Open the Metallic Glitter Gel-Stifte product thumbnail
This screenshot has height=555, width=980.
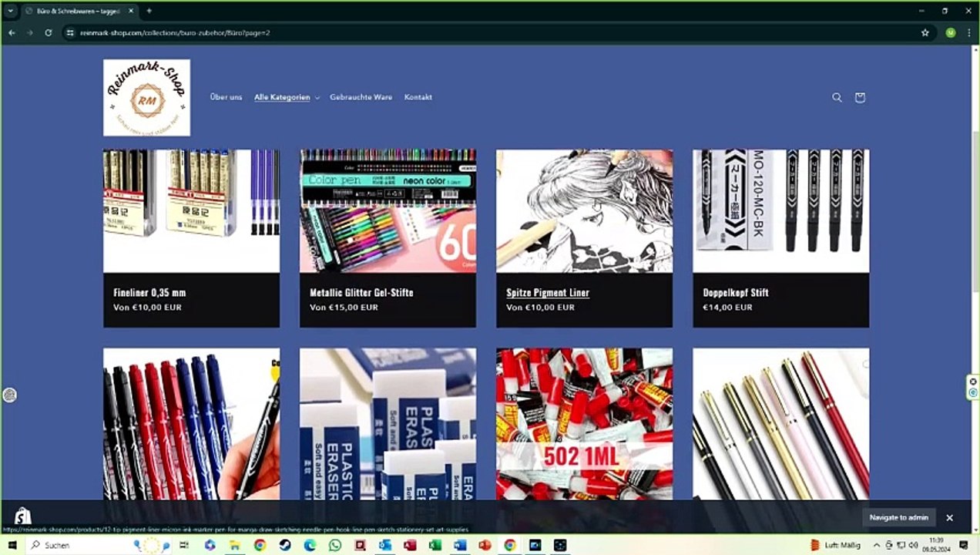click(x=388, y=210)
